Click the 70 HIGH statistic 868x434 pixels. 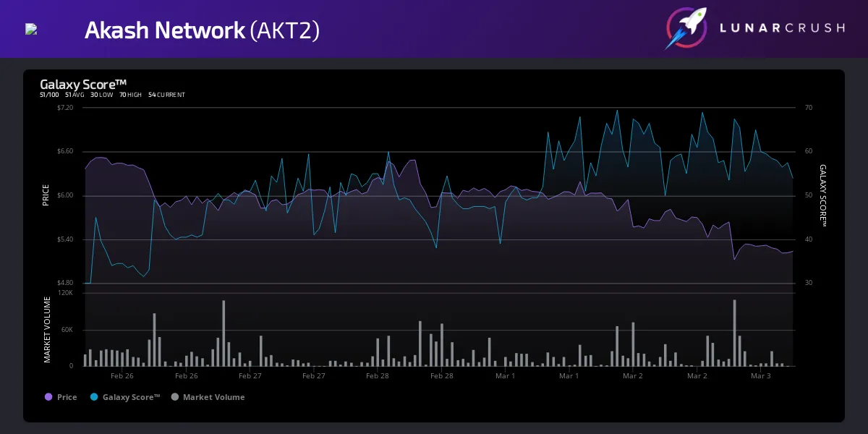[131, 95]
